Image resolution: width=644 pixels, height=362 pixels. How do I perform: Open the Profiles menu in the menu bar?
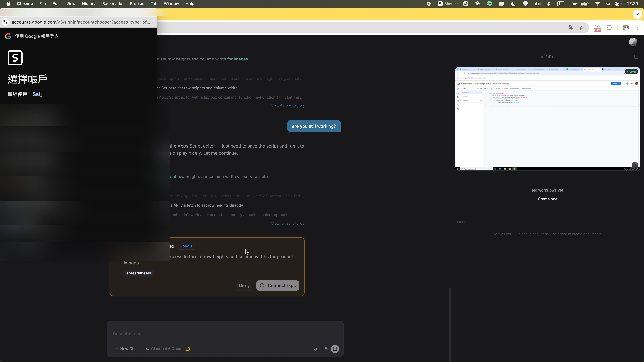(137, 3)
